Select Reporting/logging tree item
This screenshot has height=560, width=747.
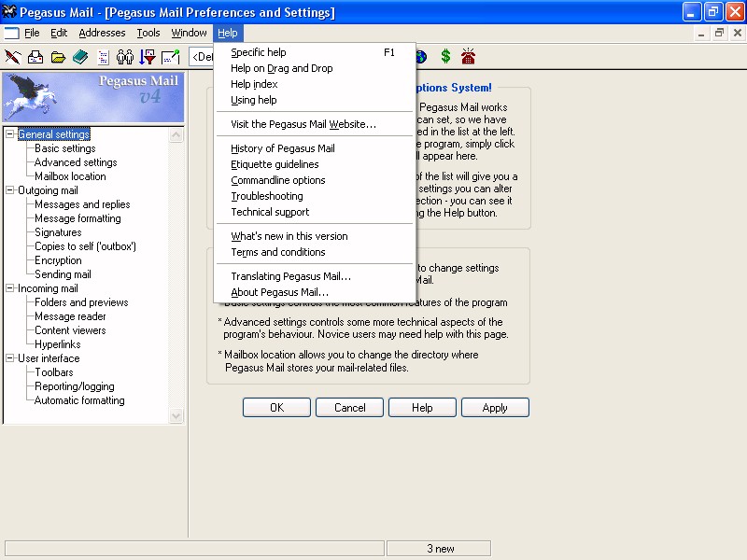pyautogui.click(x=75, y=386)
